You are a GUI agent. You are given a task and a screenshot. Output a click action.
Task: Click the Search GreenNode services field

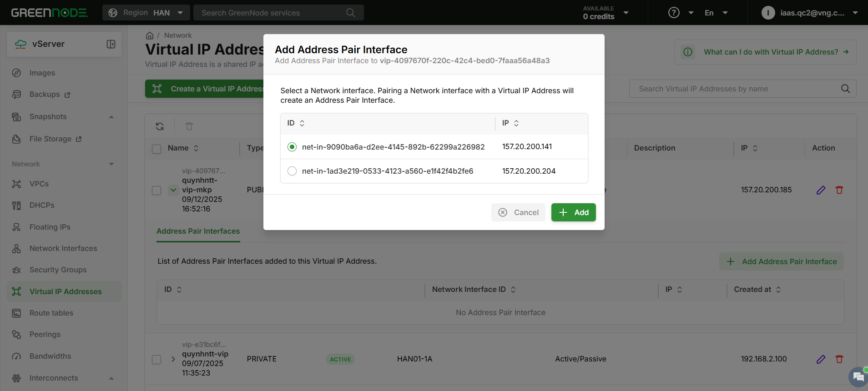pos(273,13)
